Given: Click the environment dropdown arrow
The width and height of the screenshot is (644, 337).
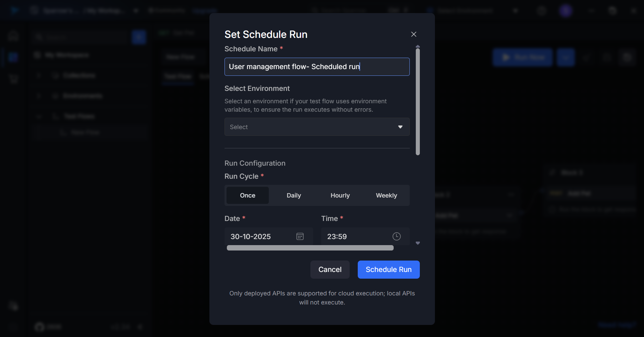Looking at the screenshot, I should tap(400, 127).
